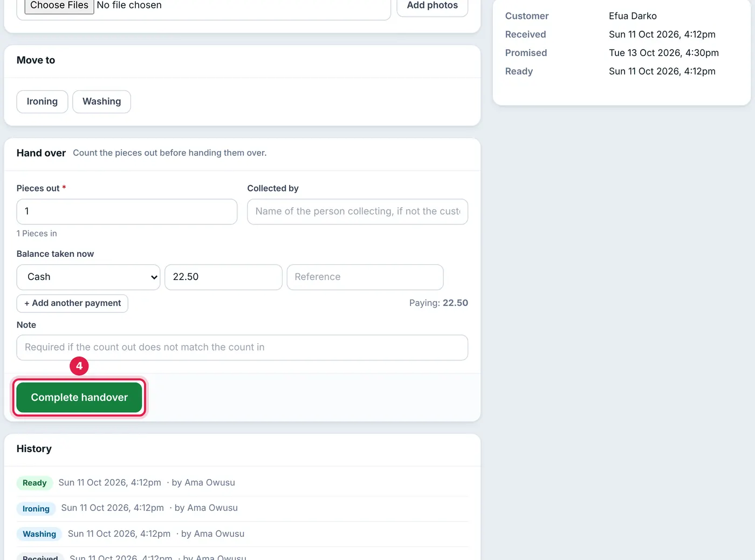Move the order to Washing
The height and width of the screenshot is (560, 755).
click(x=101, y=101)
